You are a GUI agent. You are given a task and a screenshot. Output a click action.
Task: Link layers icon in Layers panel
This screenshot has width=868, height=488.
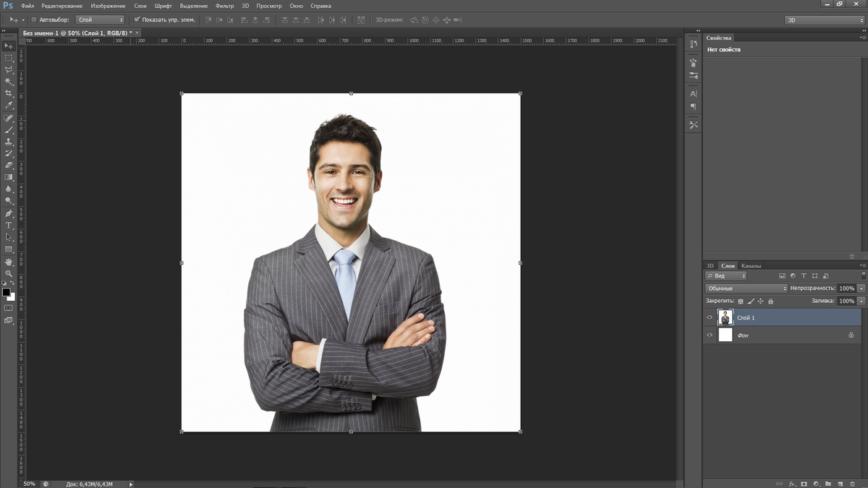click(780, 484)
